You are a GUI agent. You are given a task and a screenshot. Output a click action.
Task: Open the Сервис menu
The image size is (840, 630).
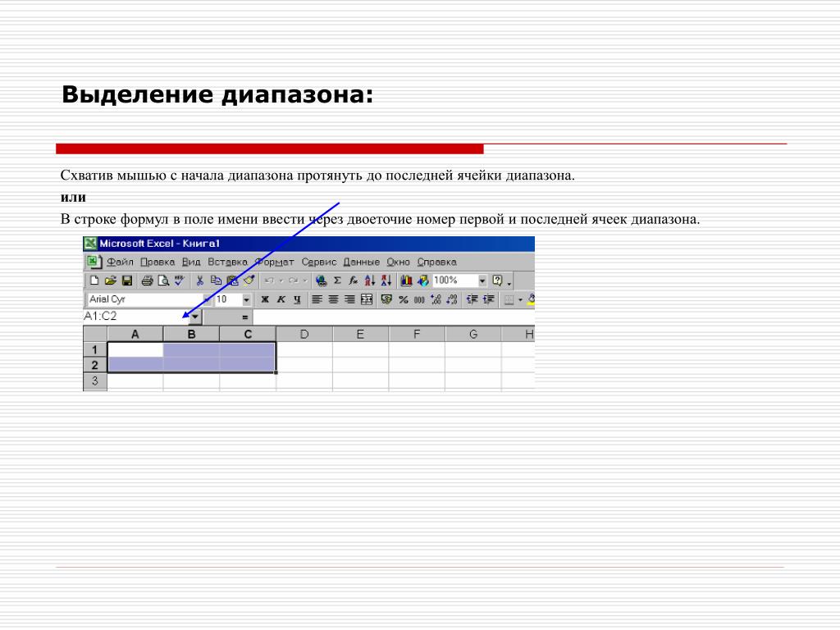(x=319, y=262)
